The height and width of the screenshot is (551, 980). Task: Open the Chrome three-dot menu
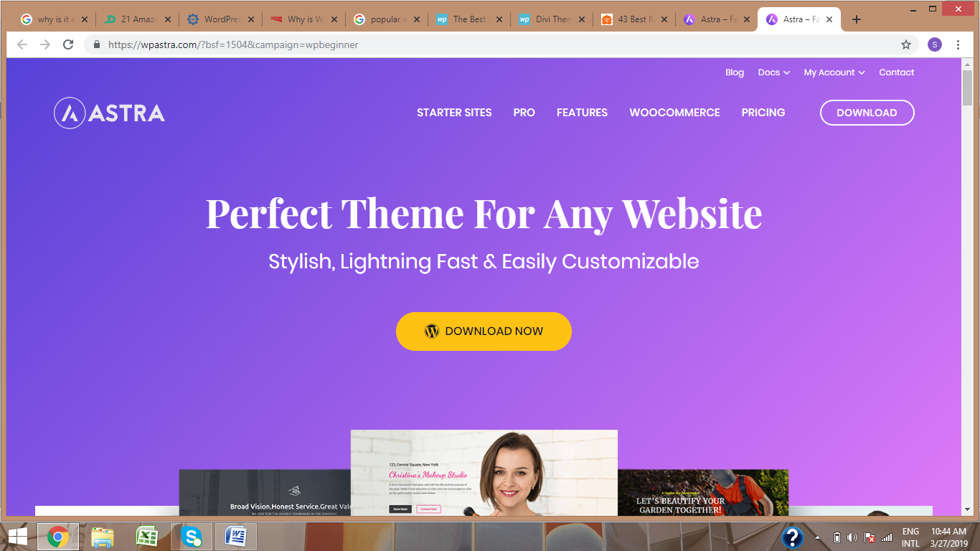(958, 44)
